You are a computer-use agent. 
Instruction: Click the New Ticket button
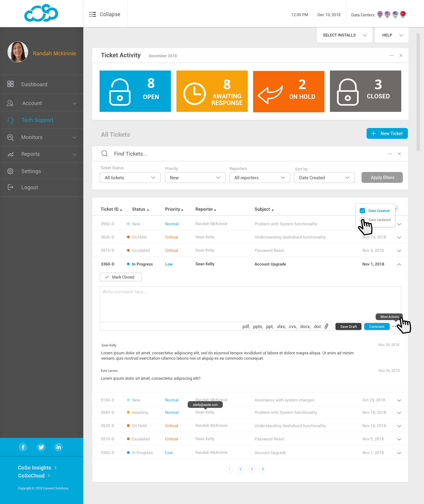387,133
